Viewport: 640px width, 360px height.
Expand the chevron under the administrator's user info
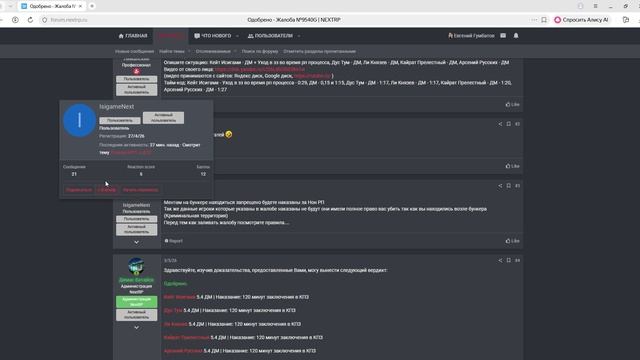(136, 327)
